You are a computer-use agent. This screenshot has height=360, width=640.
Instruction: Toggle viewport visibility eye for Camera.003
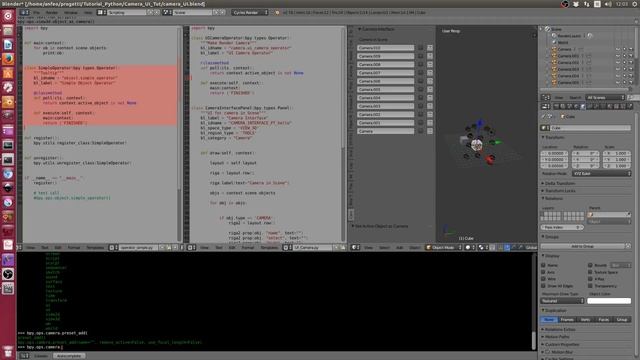pyautogui.click(x=618, y=69)
